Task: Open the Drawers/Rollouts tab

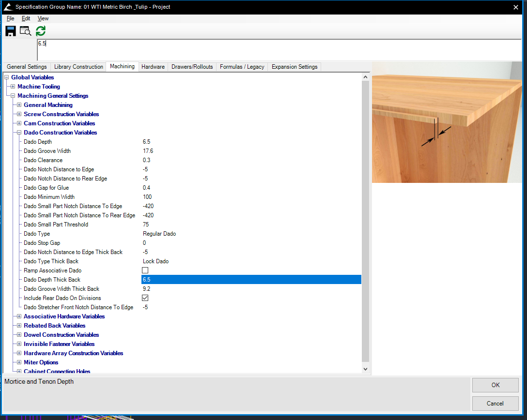Action: tap(192, 67)
